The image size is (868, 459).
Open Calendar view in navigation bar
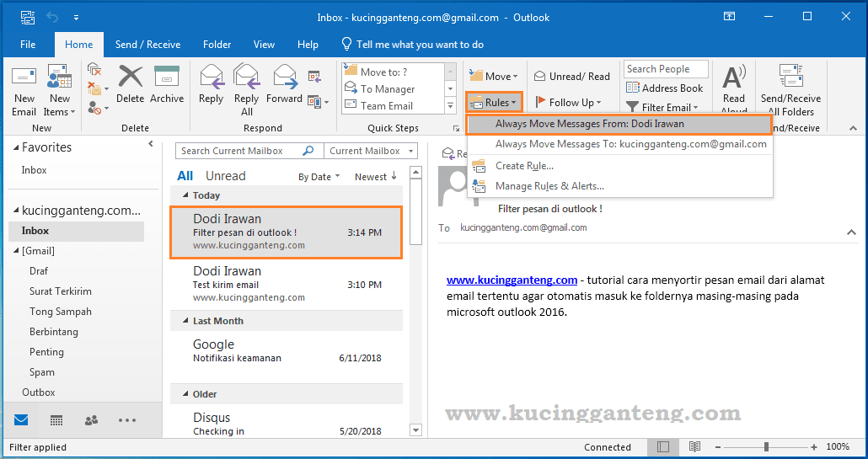[56, 420]
